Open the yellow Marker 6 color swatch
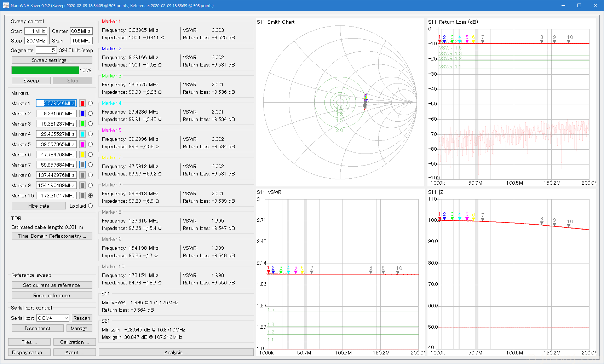Screen dimensions: 604x364 point(82,155)
